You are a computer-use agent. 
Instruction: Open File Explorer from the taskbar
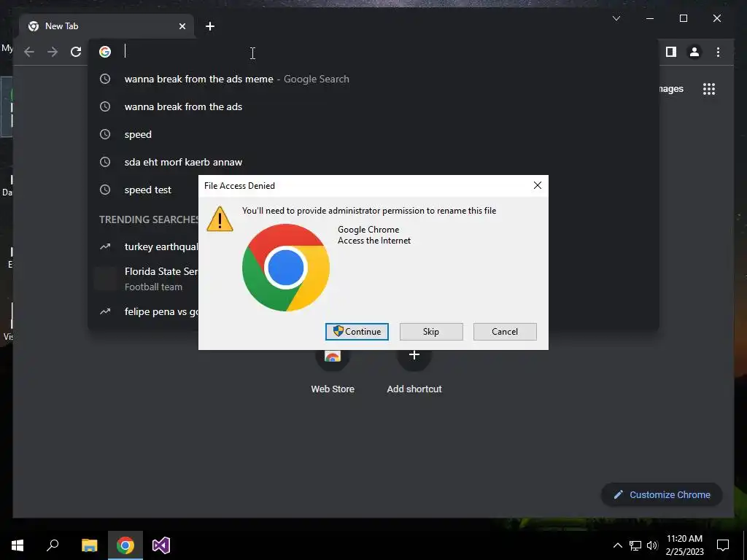pos(89,545)
